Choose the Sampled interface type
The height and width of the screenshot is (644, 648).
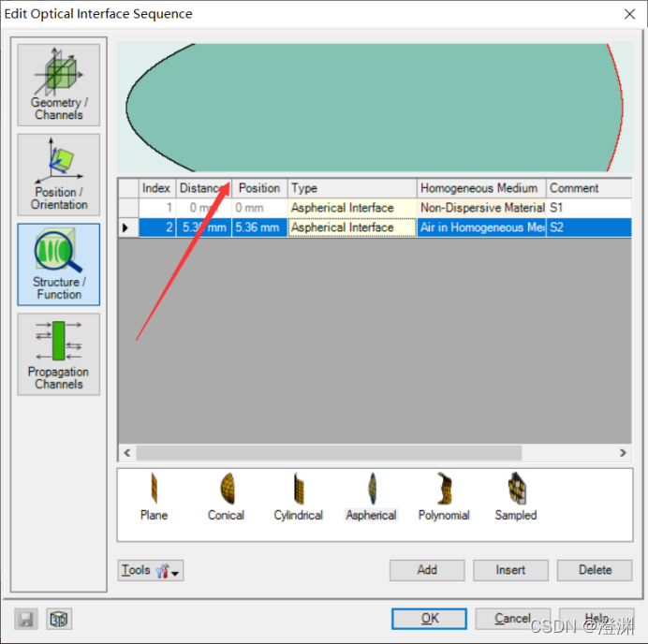(x=516, y=497)
